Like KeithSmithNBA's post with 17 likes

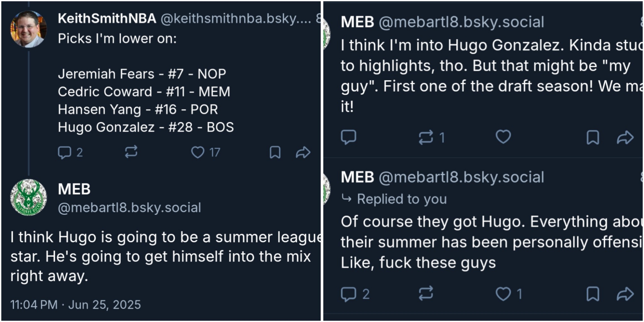pos(198,152)
